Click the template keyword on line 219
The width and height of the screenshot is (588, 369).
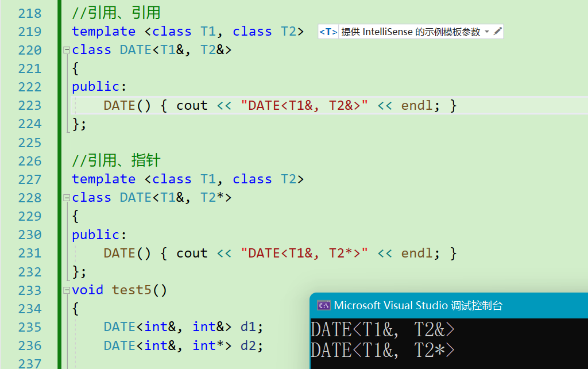click(x=103, y=32)
